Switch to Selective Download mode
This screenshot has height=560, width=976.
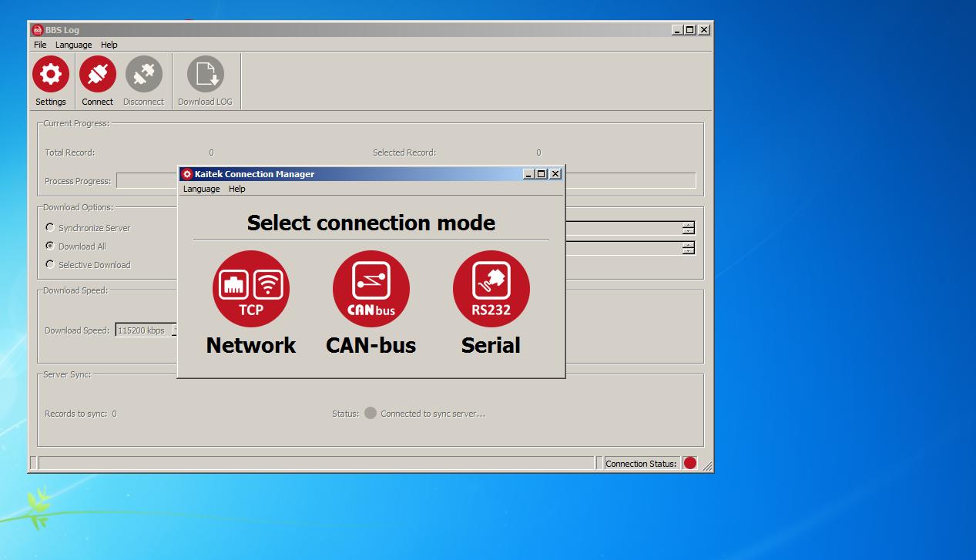[50, 264]
